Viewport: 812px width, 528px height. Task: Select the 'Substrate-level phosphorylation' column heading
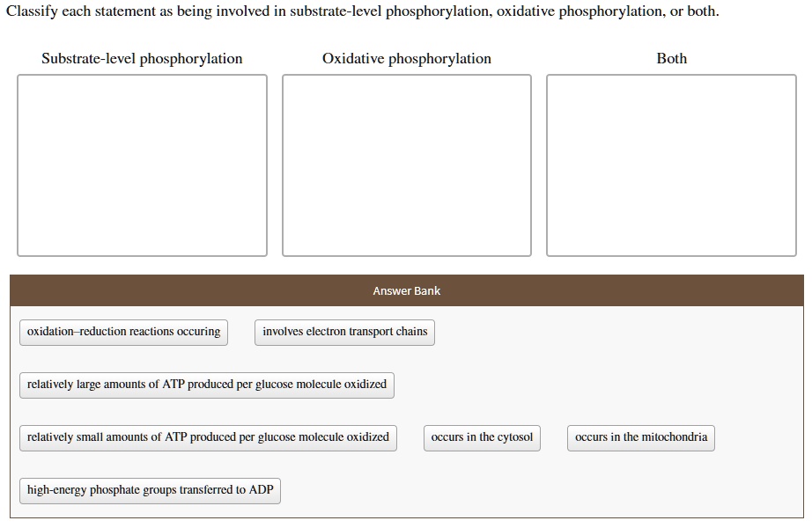tap(143, 59)
